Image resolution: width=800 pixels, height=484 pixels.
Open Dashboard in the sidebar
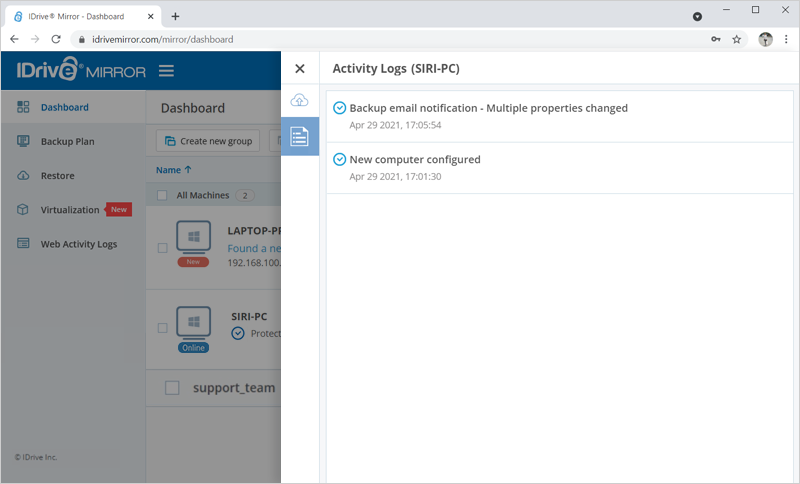[65, 107]
